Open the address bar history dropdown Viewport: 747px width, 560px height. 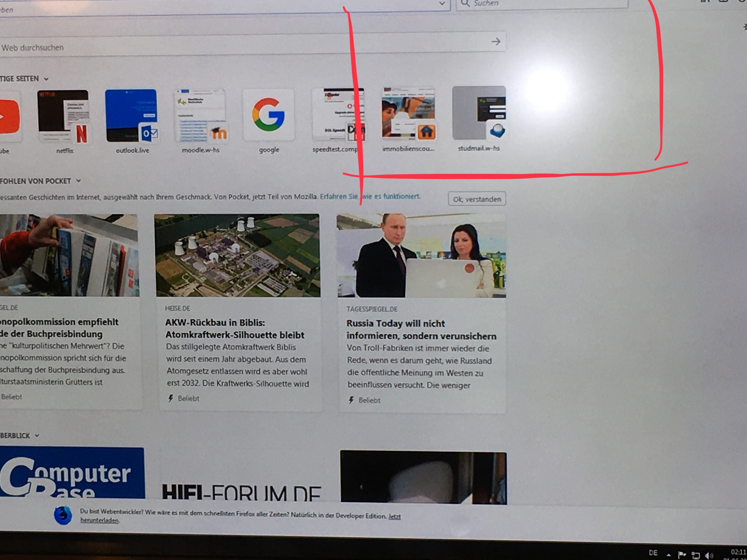(x=442, y=4)
